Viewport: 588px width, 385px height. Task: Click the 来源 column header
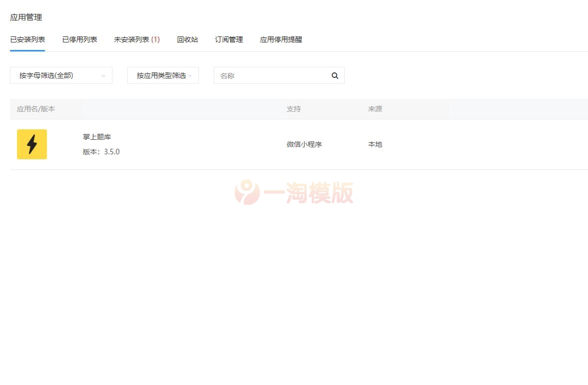tap(375, 109)
